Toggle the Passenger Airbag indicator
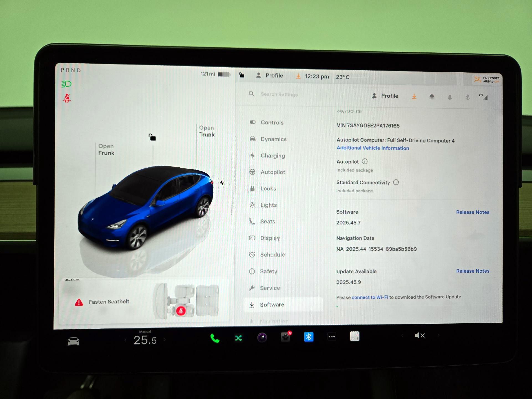 [x=486, y=80]
